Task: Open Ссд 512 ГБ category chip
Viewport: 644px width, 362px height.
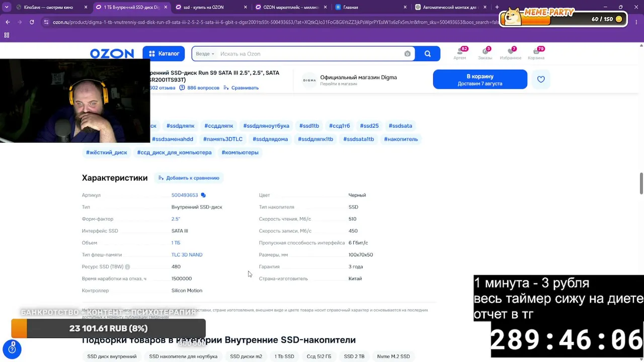Action: (319, 356)
